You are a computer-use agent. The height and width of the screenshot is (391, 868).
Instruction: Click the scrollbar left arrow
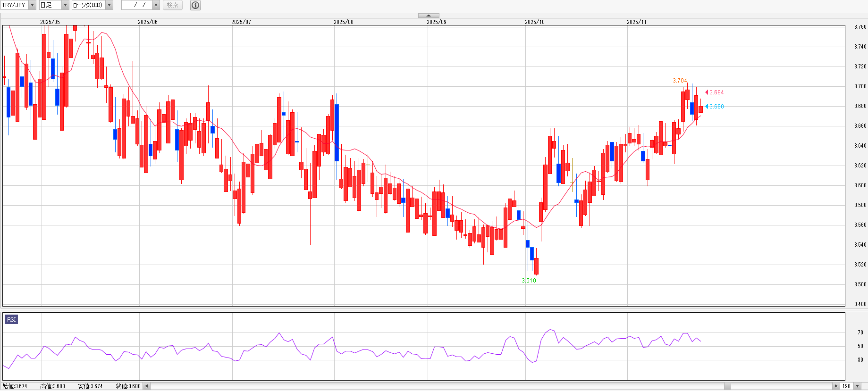[x=146, y=386]
